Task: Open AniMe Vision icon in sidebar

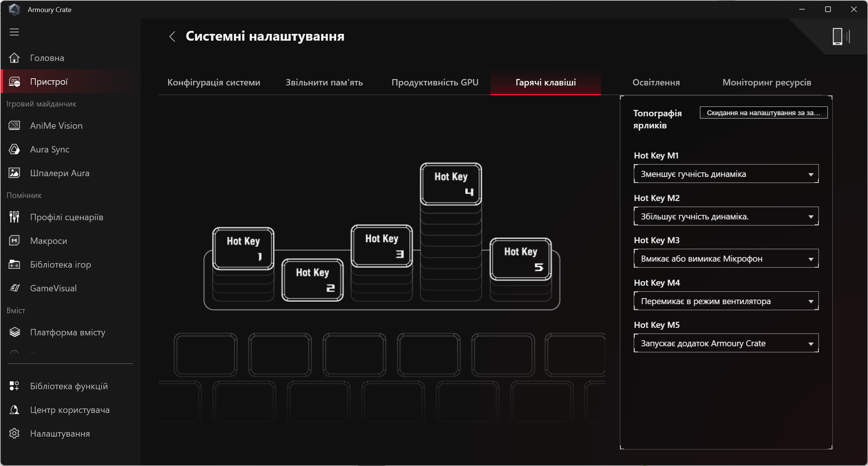Action: 14,126
